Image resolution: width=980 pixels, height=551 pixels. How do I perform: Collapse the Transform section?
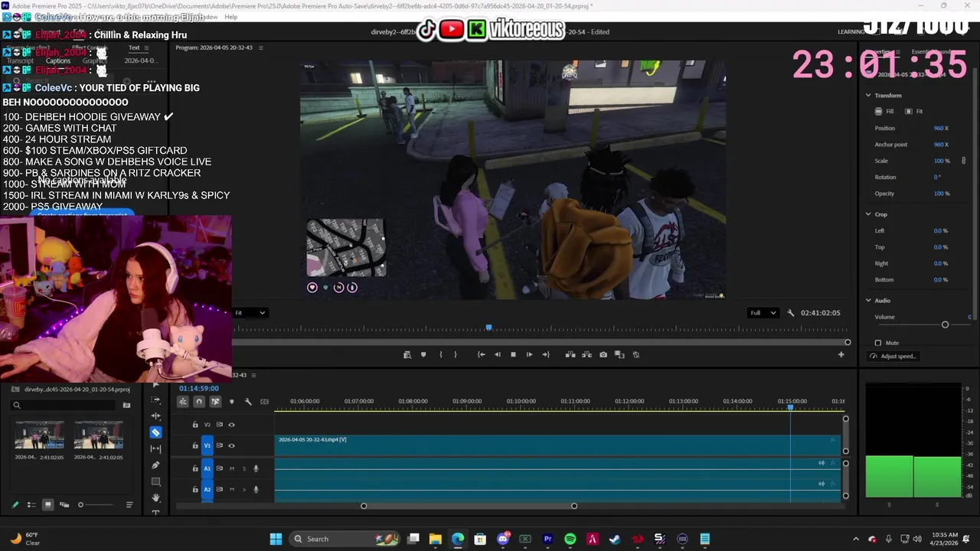coord(868,96)
